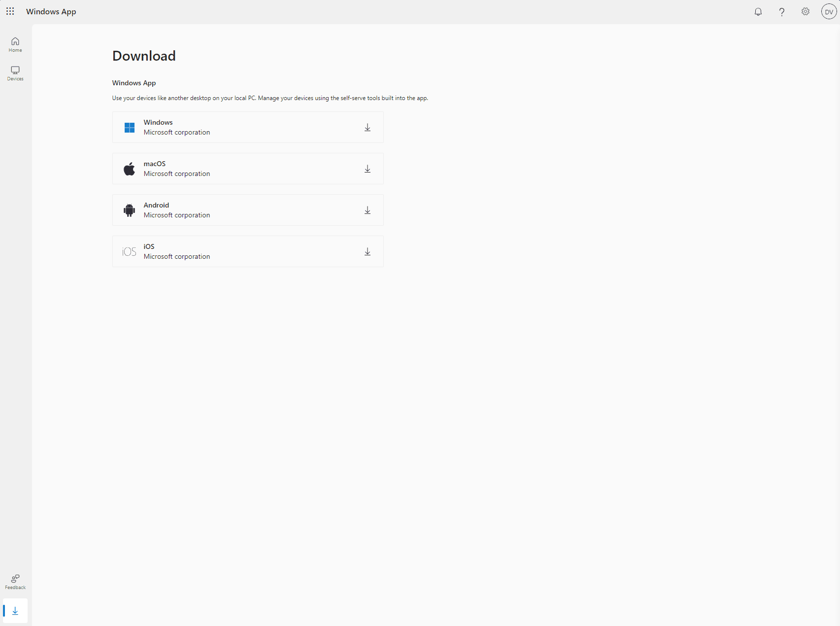Click the Android robot icon

pyautogui.click(x=129, y=210)
